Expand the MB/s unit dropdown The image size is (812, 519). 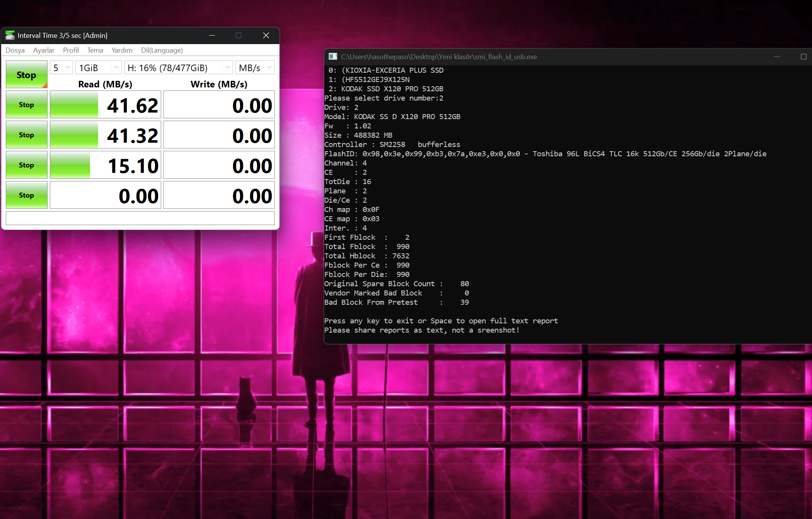(x=255, y=68)
